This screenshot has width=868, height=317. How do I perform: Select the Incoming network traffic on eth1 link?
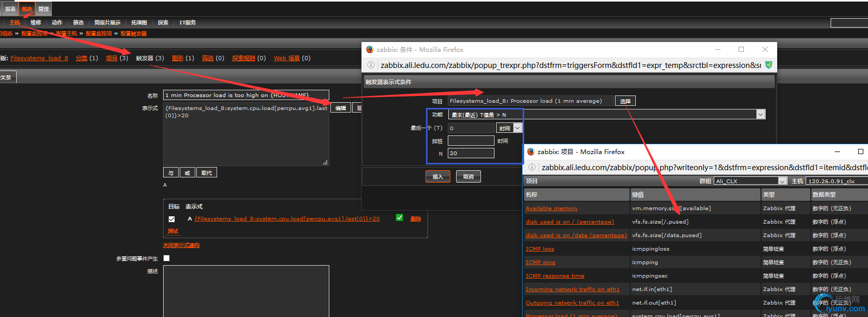pos(572,290)
